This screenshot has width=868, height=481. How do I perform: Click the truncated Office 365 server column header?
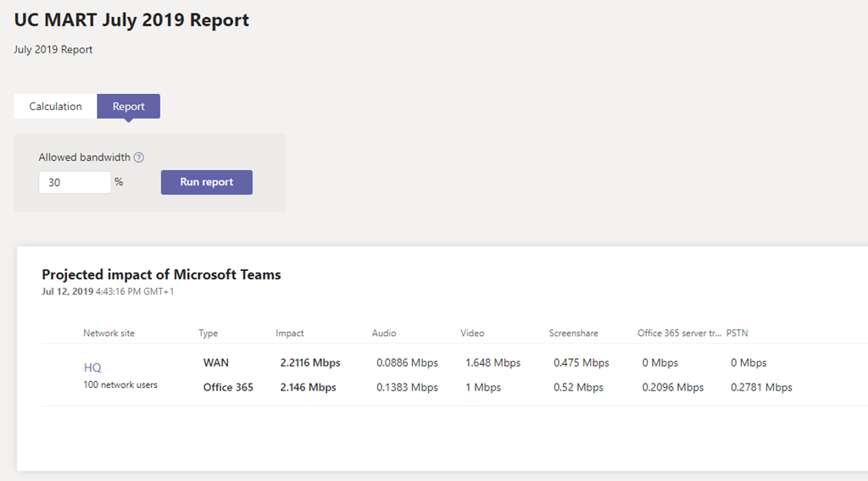coord(678,334)
